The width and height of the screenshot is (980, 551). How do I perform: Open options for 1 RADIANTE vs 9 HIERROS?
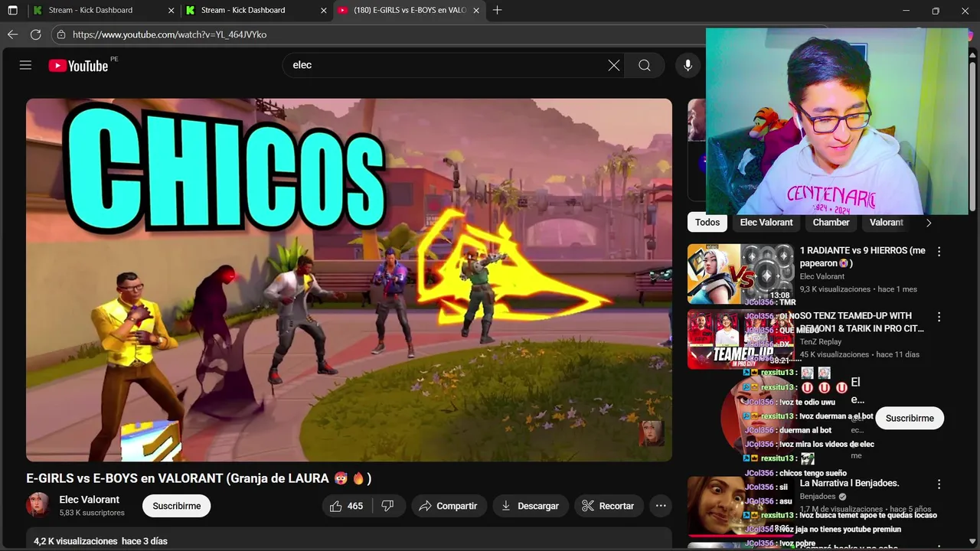tap(939, 252)
